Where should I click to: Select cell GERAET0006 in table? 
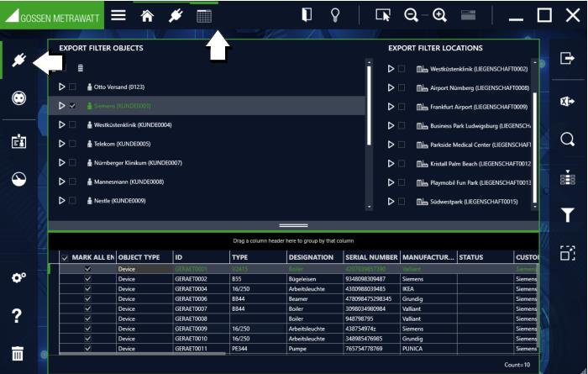(201, 298)
